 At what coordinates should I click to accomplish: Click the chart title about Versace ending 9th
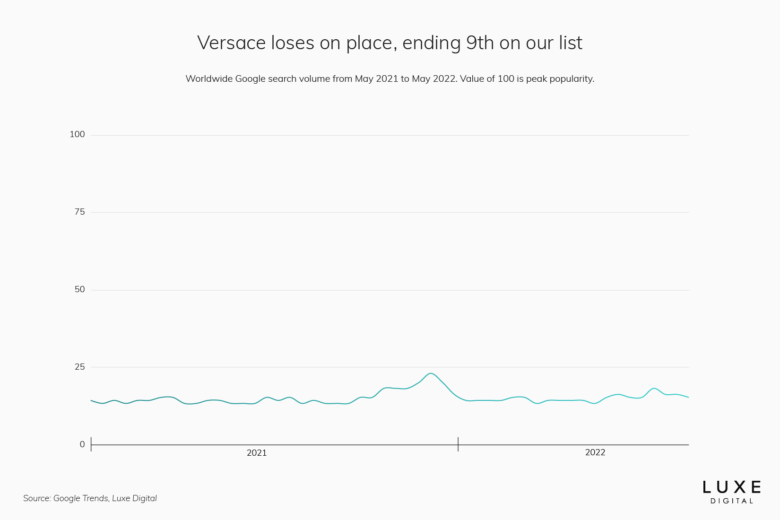[x=390, y=43]
